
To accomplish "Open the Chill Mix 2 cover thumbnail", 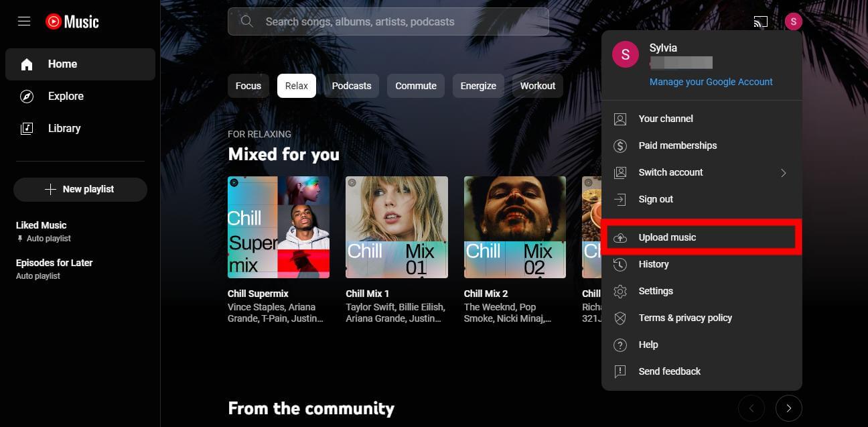I will [515, 227].
